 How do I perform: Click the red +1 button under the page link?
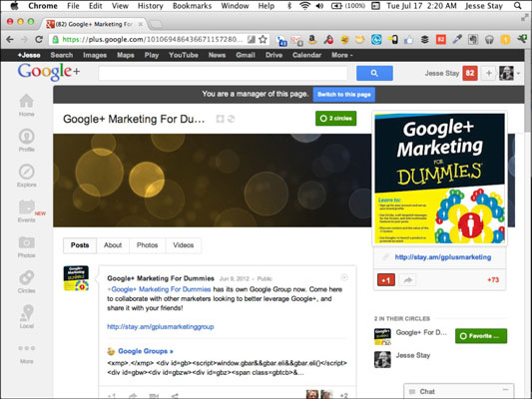(x=386, y=280)
